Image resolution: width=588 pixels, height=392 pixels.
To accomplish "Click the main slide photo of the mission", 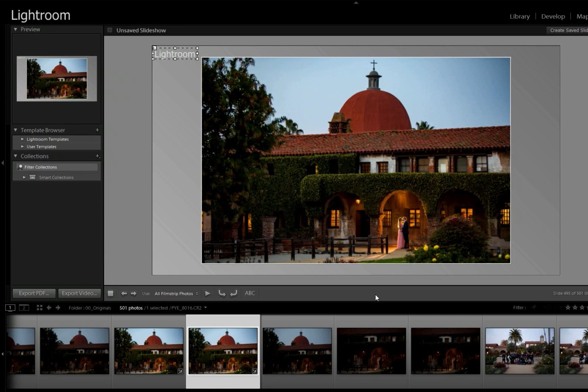I will click(356, 160).
